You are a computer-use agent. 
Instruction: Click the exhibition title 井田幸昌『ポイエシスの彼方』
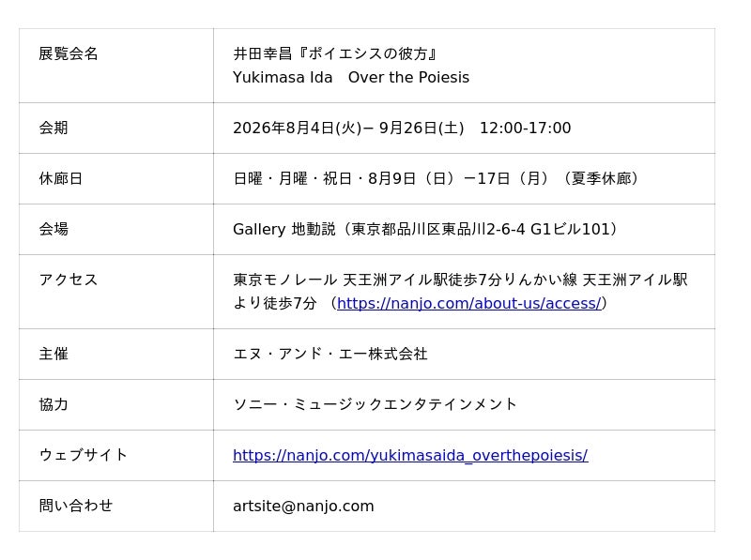(336, 53)
